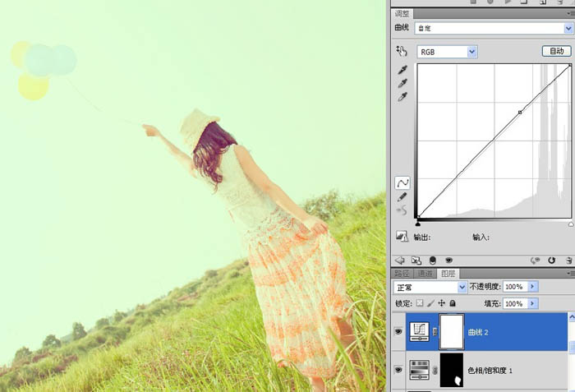Select the edit-points curve tool
This screenshot has height=392, width=575.
pos(402,182)
